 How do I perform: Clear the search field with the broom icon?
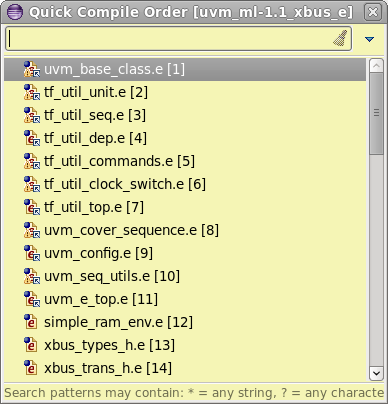click(340, 38)
